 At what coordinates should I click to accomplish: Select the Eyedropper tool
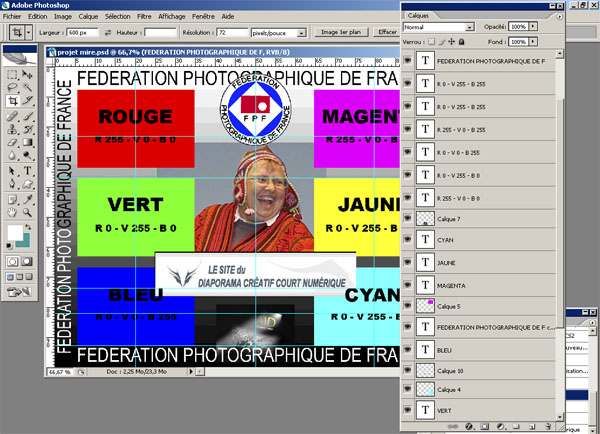(27, 199)
